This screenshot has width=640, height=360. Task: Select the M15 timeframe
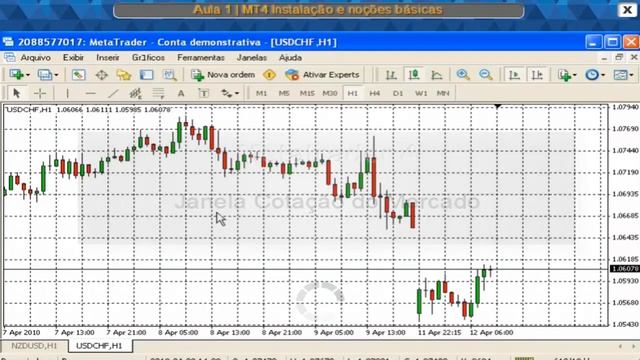point(307,93)
